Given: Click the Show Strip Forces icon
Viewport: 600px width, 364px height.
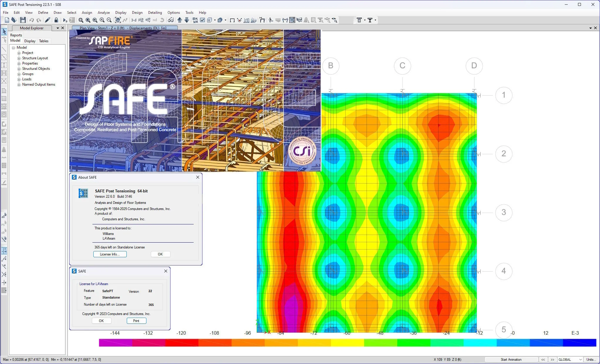Looking at the screenshot, I should 299,20.
